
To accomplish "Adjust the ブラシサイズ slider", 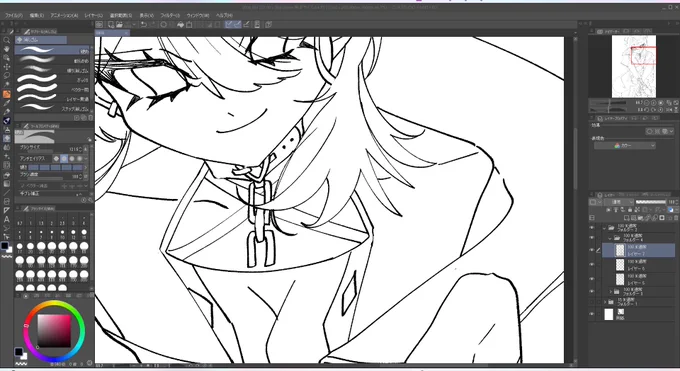I will (x=41, y=152).
